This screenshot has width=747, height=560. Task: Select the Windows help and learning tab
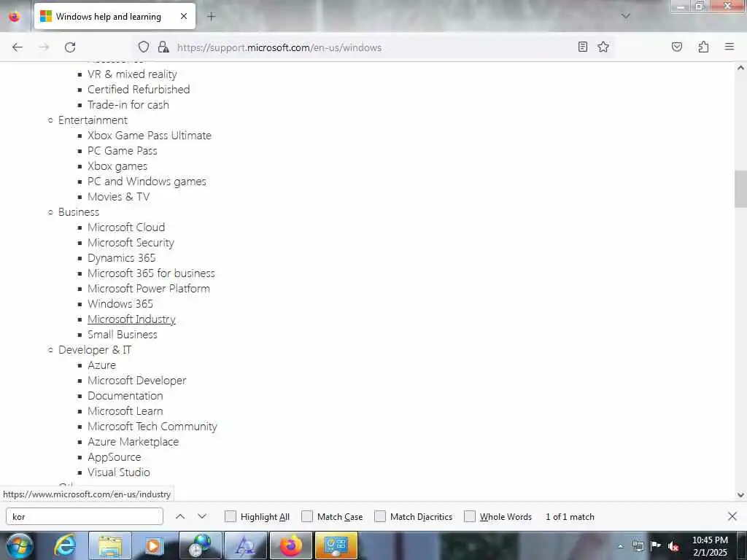click(x=115, y=16)
